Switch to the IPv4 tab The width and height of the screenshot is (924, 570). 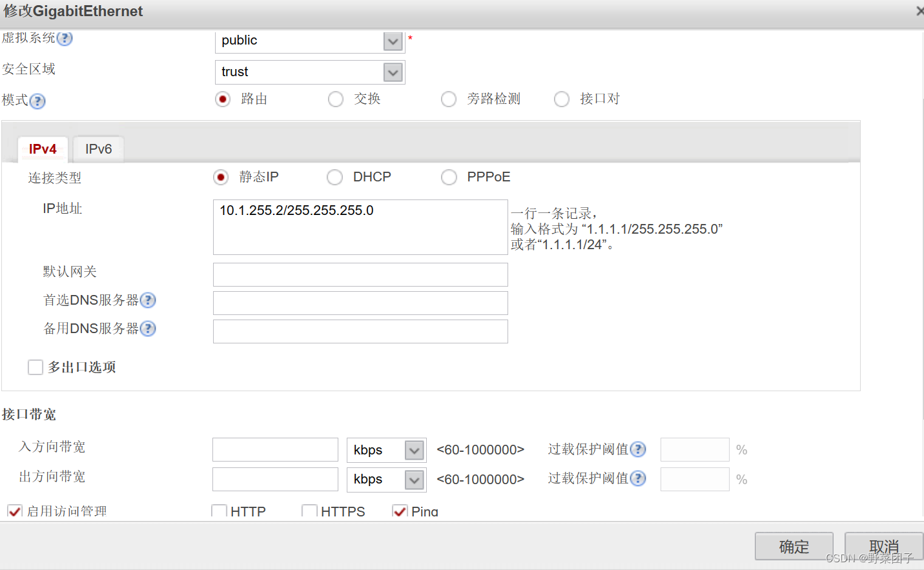(x=43, y=149)
